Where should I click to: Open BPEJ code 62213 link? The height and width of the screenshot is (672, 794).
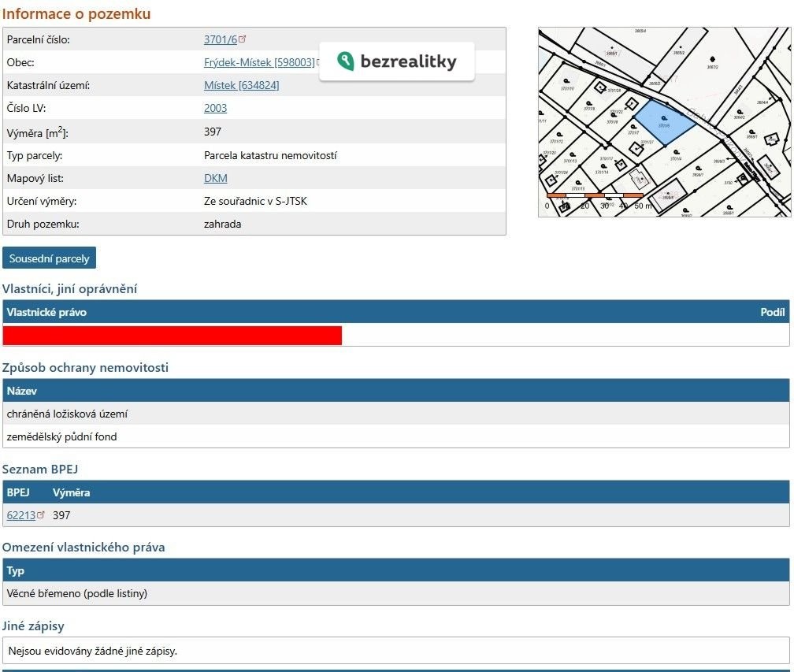(x=21, y=515)
